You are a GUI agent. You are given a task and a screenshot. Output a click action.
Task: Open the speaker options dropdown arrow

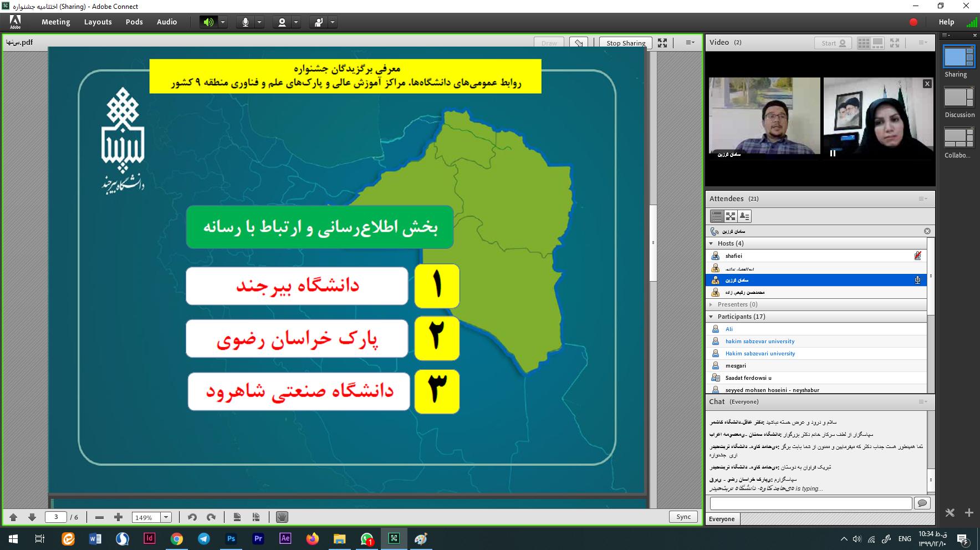click(x=223, y=22)
